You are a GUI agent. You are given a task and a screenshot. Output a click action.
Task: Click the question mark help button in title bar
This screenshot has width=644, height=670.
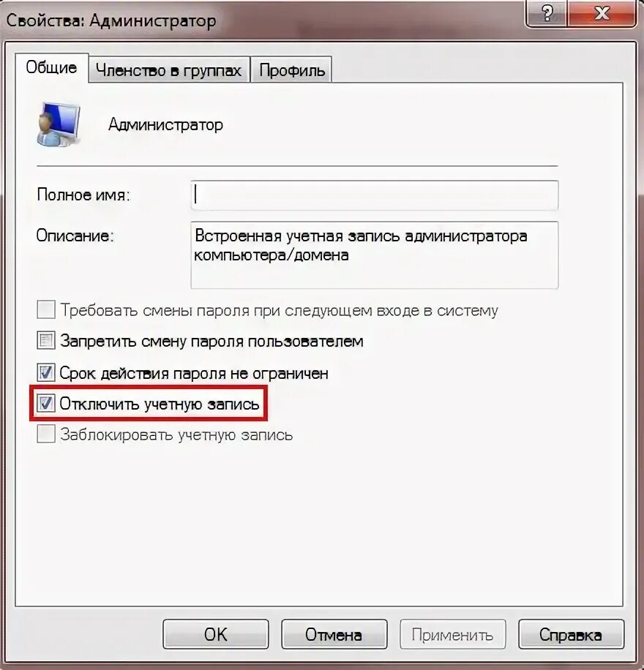[547, 14]
